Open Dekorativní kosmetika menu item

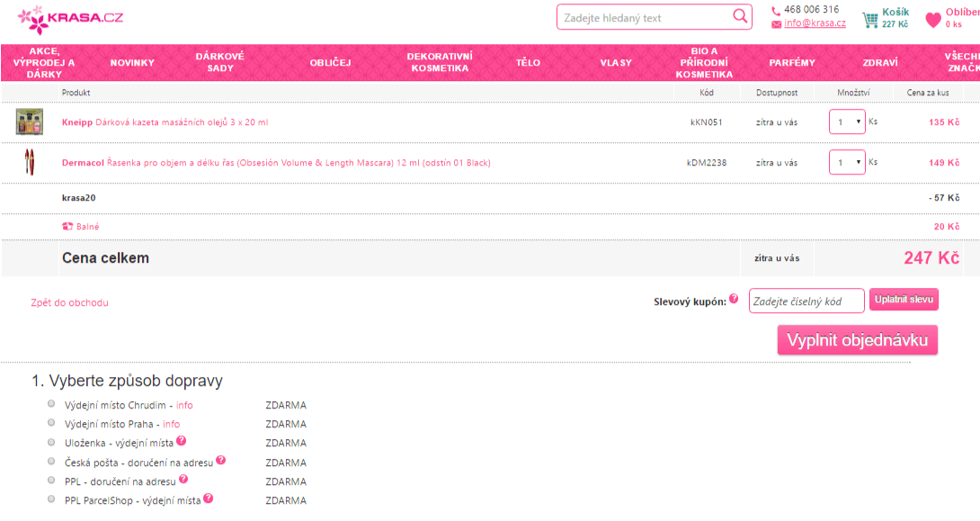[x=440, y=63]
